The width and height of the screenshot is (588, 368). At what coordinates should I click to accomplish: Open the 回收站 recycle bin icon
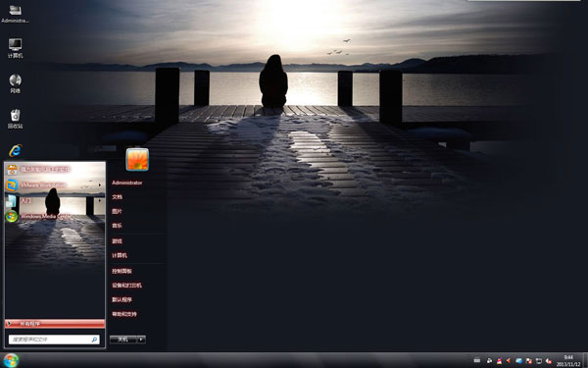pos(15,119)
